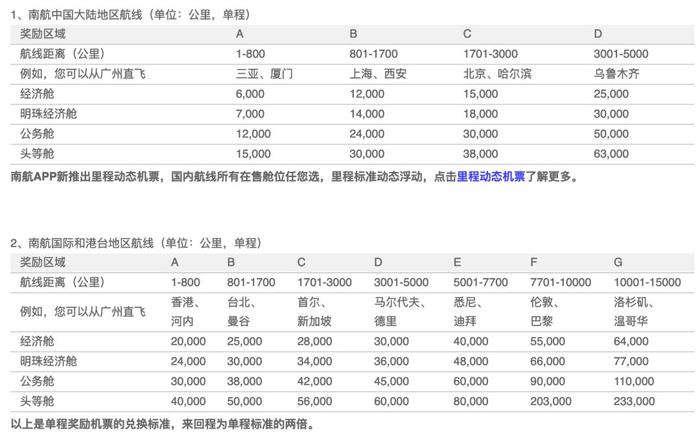700x439 pixels.
Task: Click the 首尔、新加坡 example cell
Action: click(314, 312)
